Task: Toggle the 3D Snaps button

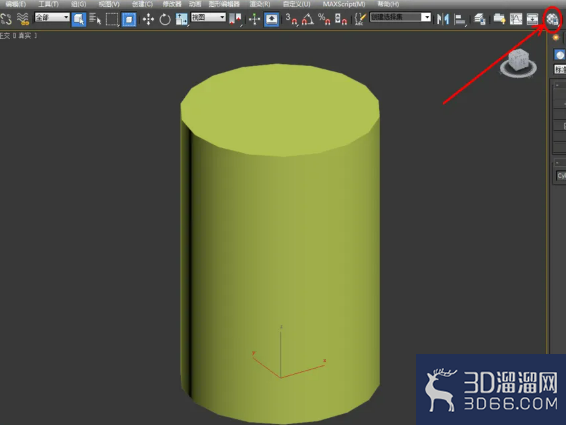Action: [x=291, y=19]
